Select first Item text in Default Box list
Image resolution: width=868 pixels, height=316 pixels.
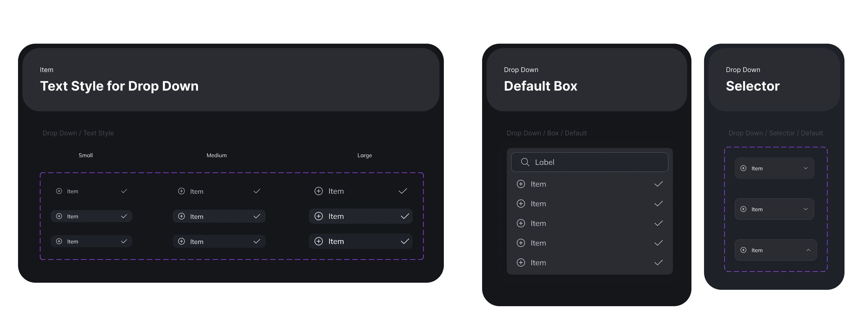coord(538,184)
